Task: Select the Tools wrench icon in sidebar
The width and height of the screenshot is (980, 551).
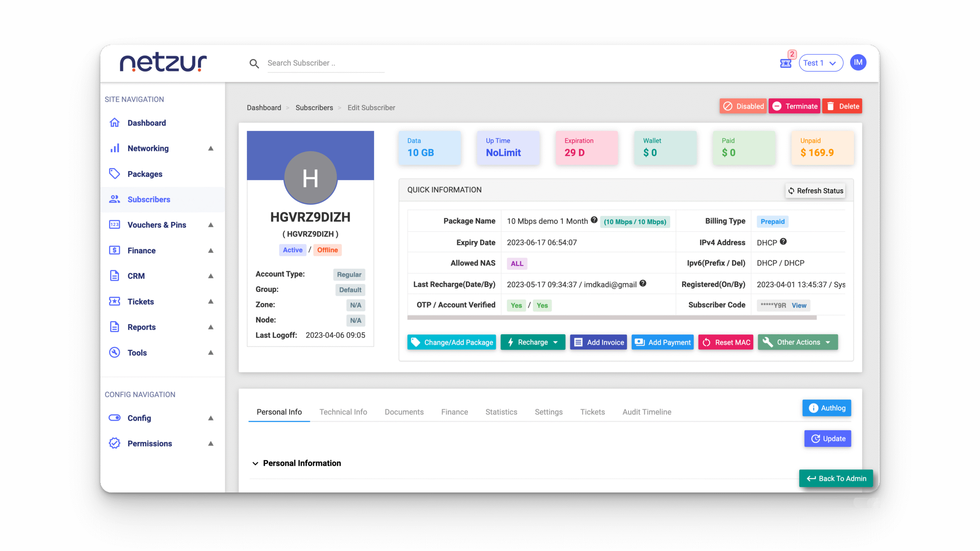Action: coord(115,352)
